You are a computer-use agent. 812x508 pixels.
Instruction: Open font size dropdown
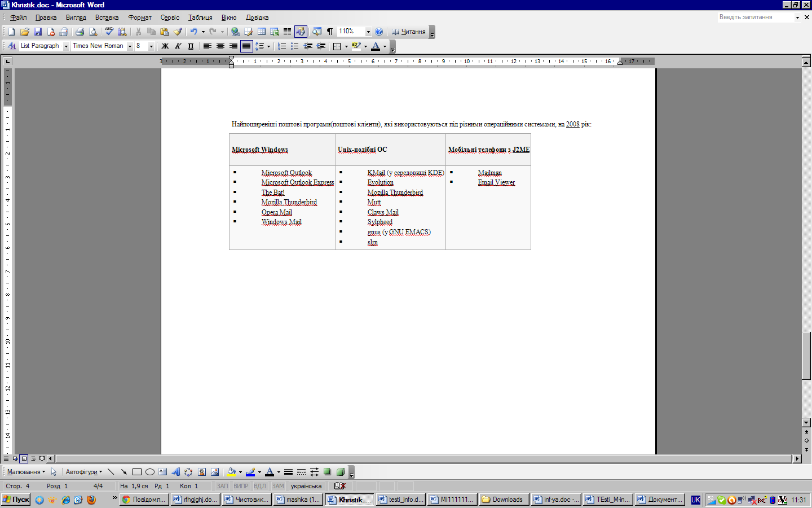pyautogui.click(x=151, y=46)
